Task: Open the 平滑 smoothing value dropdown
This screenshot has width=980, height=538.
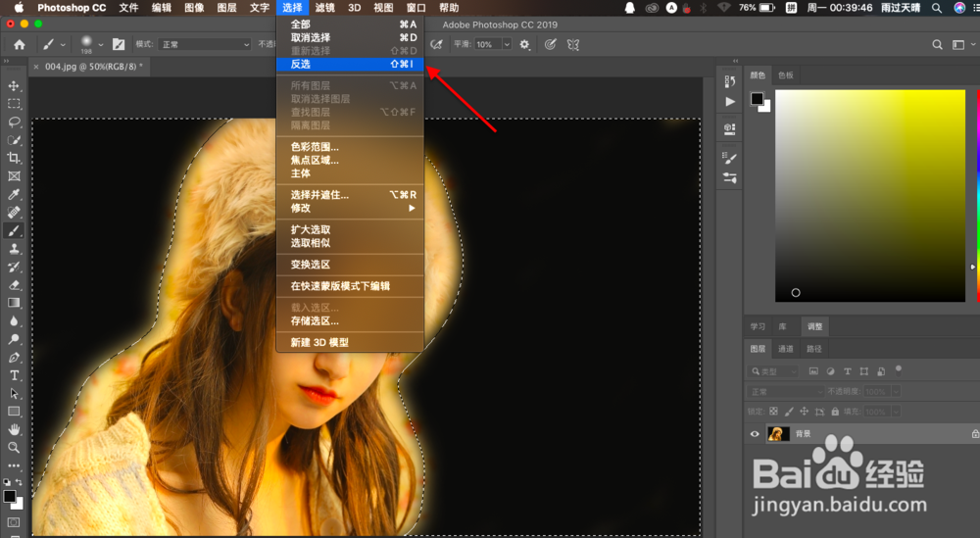Action: [x=507, y=44]
